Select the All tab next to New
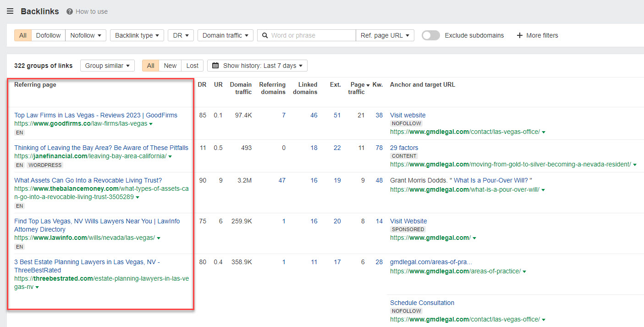Image resolution: width=644 pixels, height=327 pixels. [x=150, y=66]
